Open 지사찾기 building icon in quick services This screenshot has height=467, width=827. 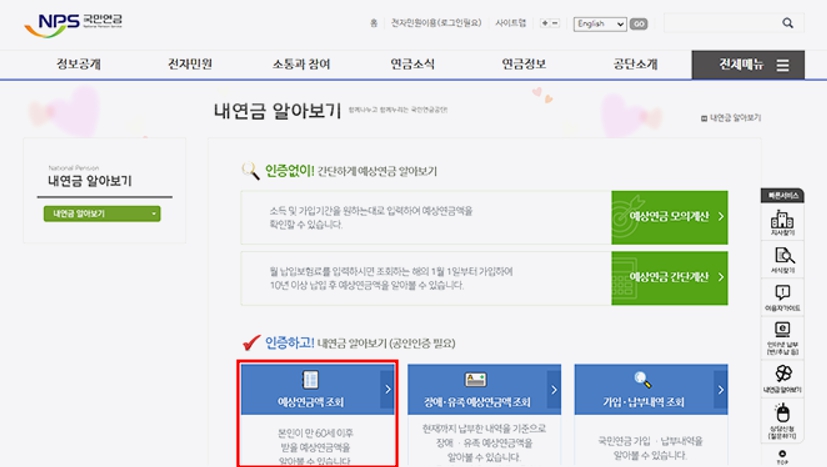coord(782,218)
